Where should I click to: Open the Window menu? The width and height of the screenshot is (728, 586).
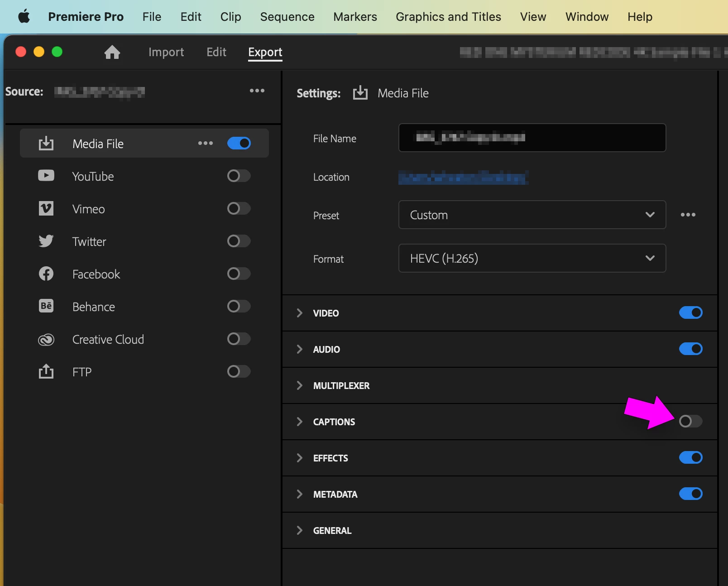[587, 17]
